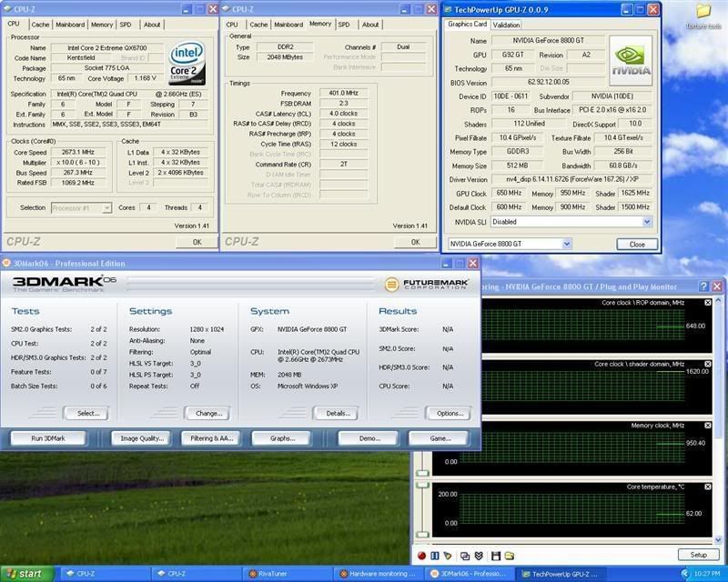Switch to the Validation tab in GPU-Z
This screenshot has height=582, width=728.
click(x=506, y=25)
